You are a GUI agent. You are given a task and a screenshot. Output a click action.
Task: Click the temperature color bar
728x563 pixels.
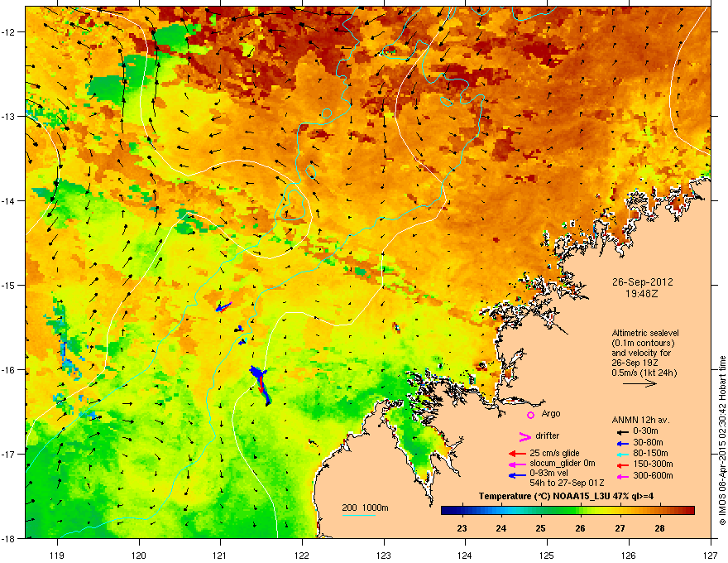click(568, 511)
